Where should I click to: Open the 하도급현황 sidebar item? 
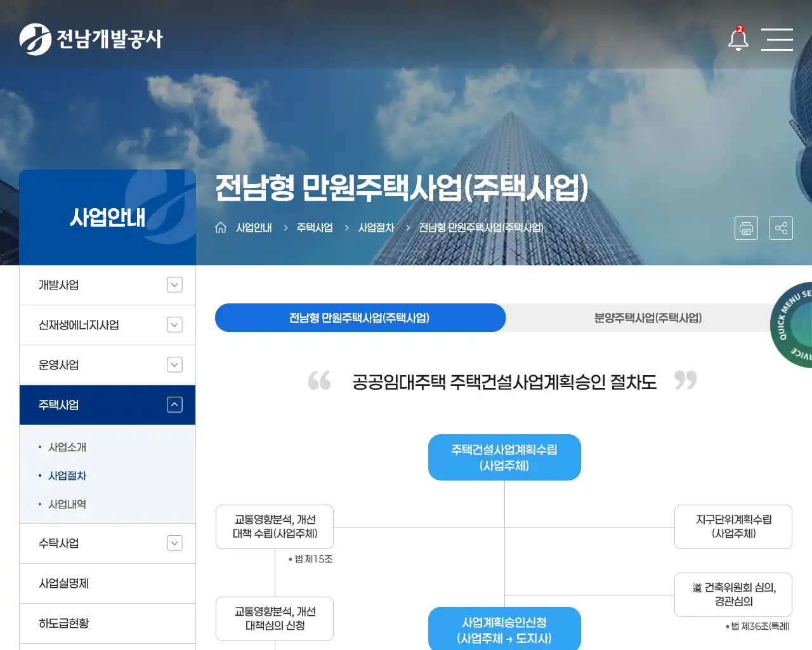tap(107, 623)
